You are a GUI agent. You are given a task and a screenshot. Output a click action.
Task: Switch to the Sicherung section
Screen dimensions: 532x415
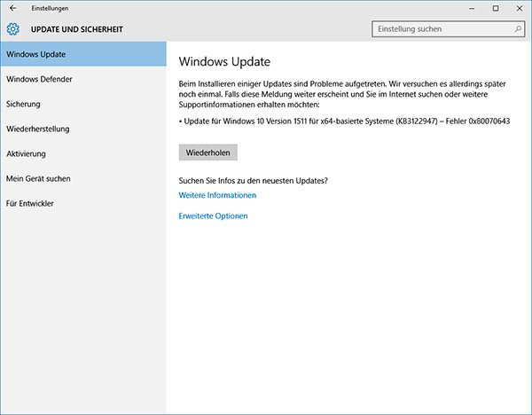[23, 105]
